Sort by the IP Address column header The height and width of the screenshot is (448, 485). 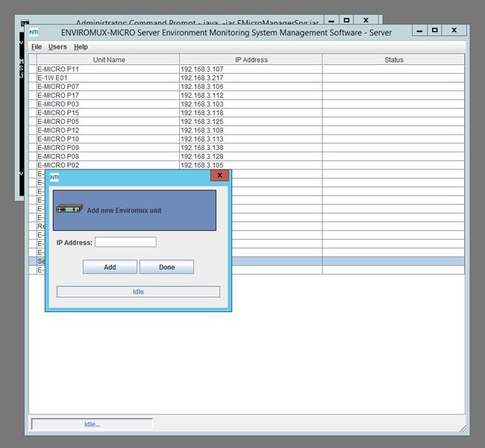coord(251,60)
